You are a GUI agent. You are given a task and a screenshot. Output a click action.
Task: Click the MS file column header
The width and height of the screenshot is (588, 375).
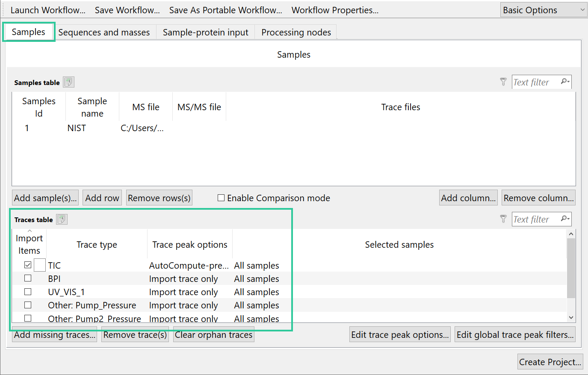(x=146, y=107)
